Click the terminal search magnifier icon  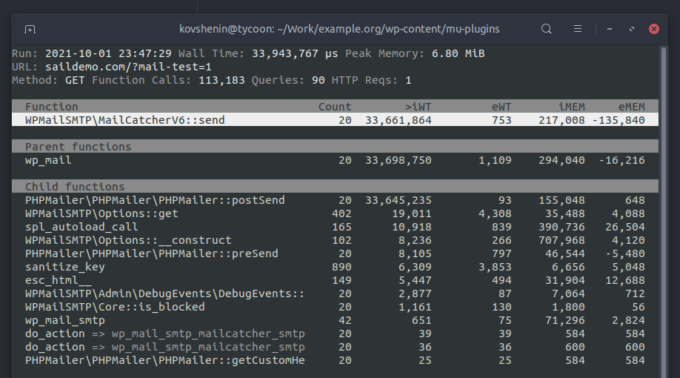point(546,29)
